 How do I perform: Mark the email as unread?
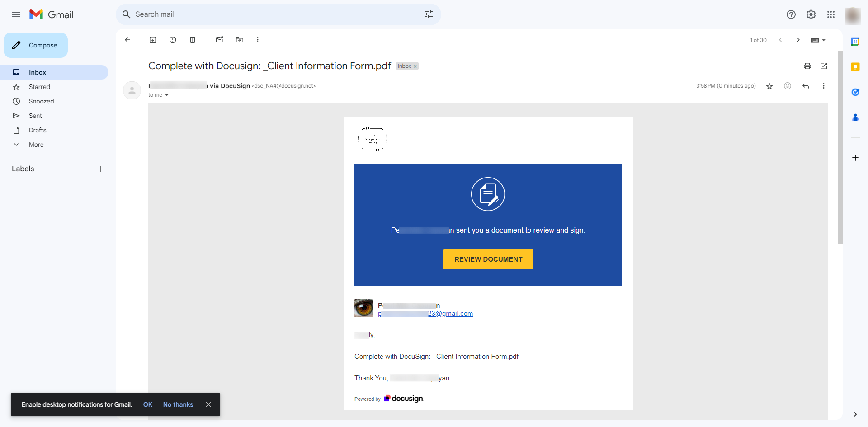pos(220,40)
